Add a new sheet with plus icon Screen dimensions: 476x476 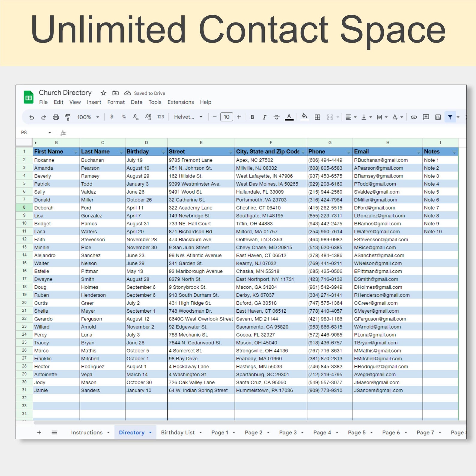(39, 432)
